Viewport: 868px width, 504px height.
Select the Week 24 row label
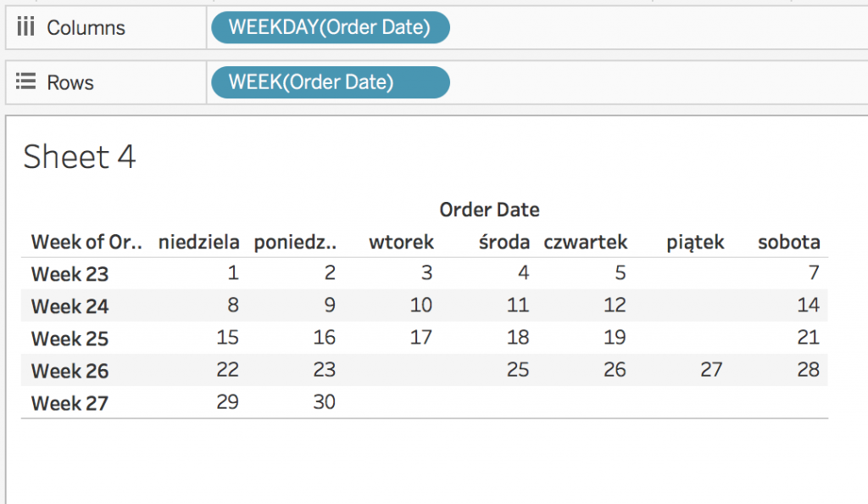(x=70, y=306)
